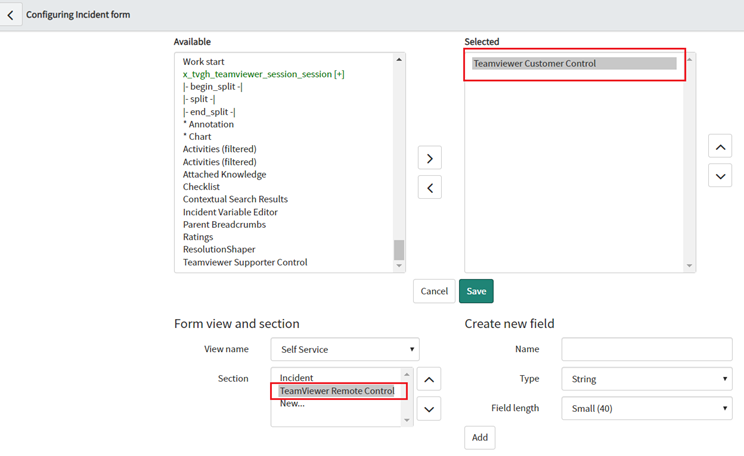The image size is (744, 456).
Task: Select Parent Breadcrumbs in Available list
Action: (224, 224)
